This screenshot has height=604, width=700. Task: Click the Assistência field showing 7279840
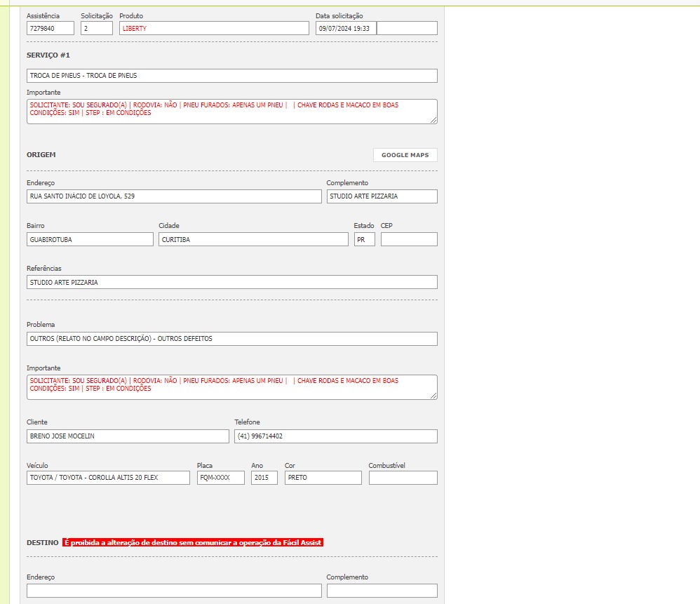coord(51,28)
